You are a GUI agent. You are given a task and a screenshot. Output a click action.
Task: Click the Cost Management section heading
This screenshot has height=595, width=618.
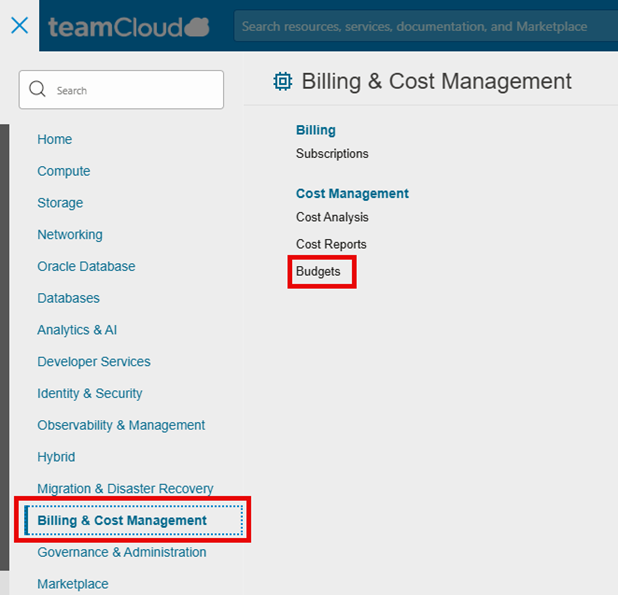[x=352, y=193]
